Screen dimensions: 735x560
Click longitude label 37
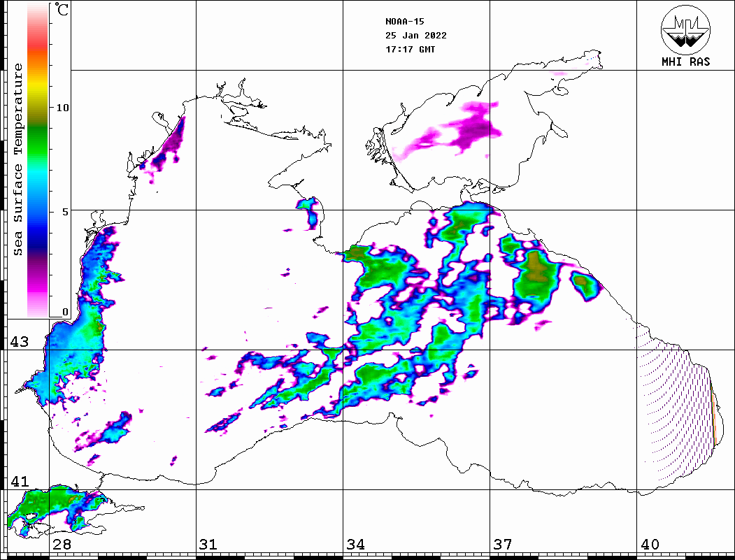[502, 544]
